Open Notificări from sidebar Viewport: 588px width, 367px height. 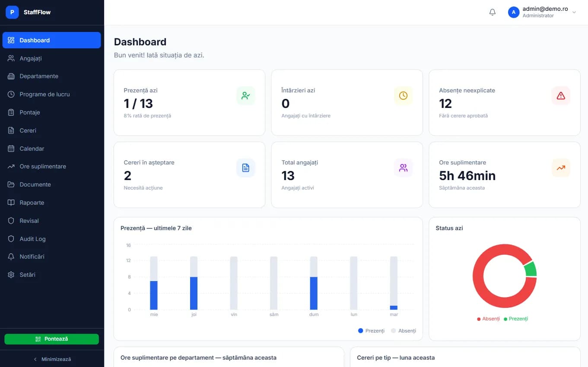tap(52, 256)
